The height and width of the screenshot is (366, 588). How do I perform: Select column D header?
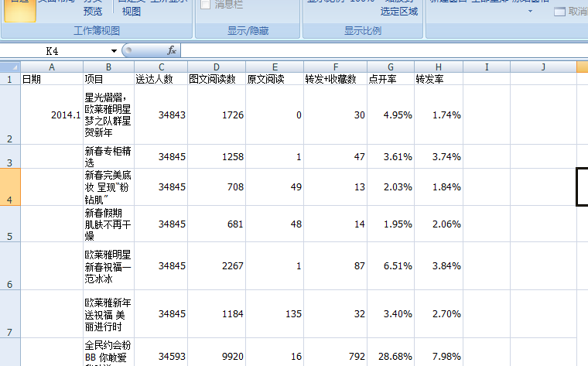(216, 67)
